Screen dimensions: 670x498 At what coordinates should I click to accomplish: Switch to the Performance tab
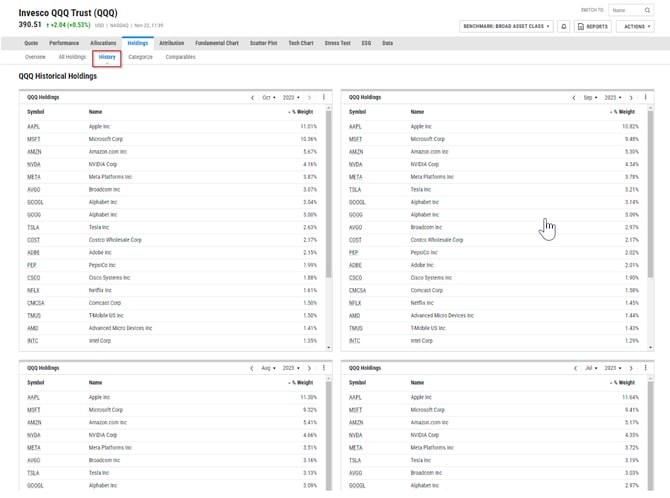click(64, 43)
